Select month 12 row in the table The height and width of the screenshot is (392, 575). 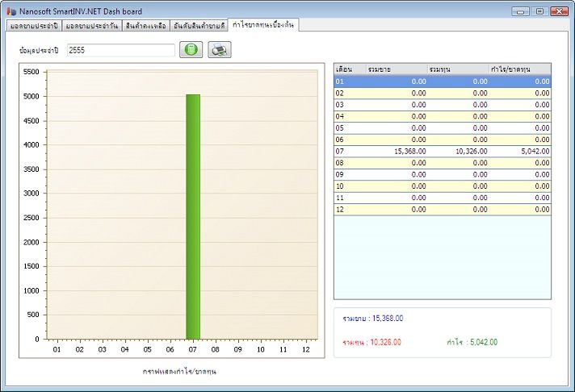[442, 209]
